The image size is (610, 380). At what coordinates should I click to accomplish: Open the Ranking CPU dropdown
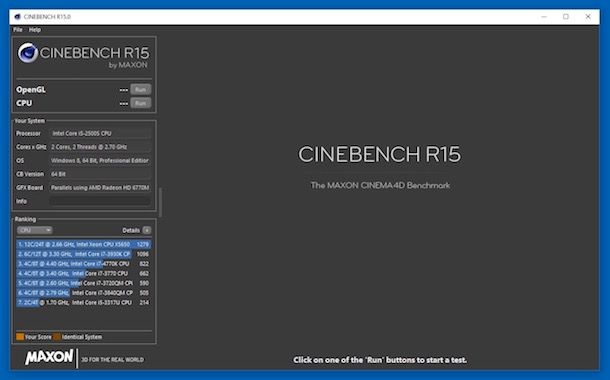pyautogui.click(x=35, y=230)
